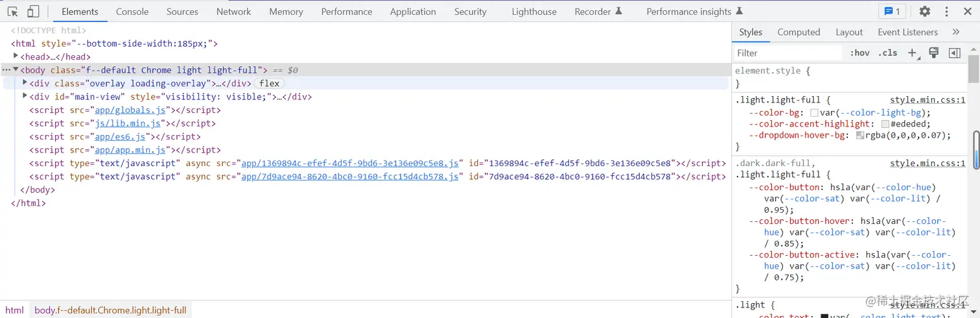Viewport: 980px width, 318px height.
Task: Open the issues counter with message icon
Action: tap(892, 12)
